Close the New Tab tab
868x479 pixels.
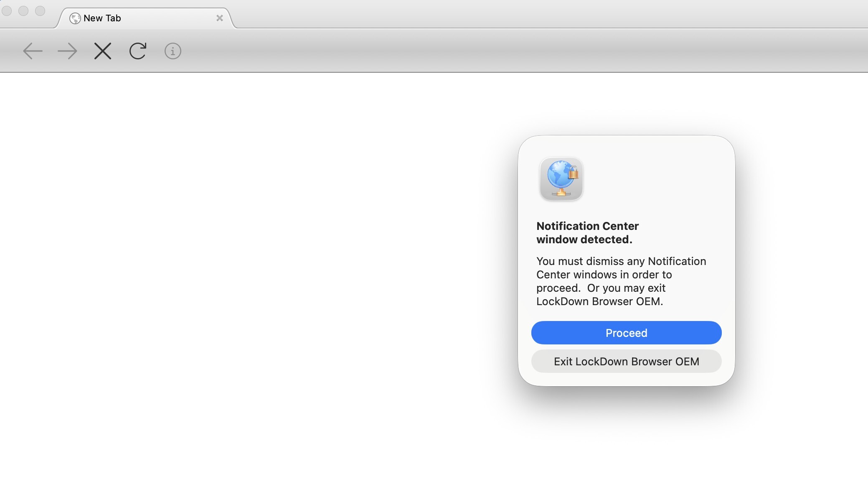point(219,18)
